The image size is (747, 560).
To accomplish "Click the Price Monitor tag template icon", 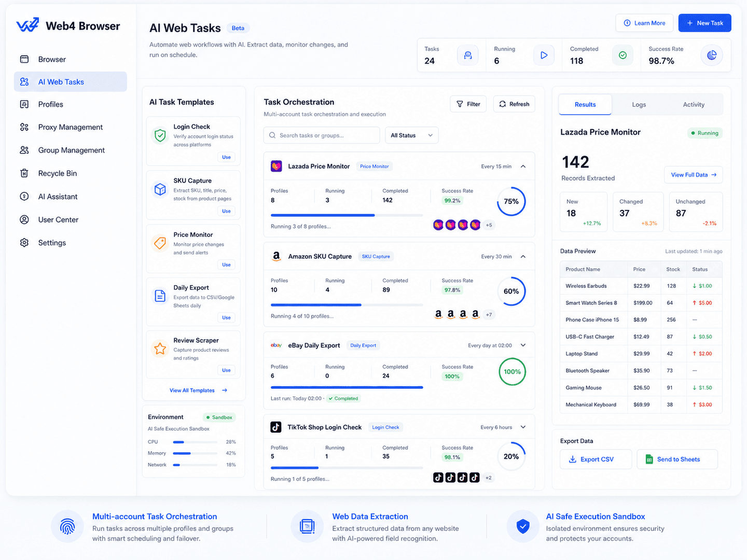I will coord(160,243).
